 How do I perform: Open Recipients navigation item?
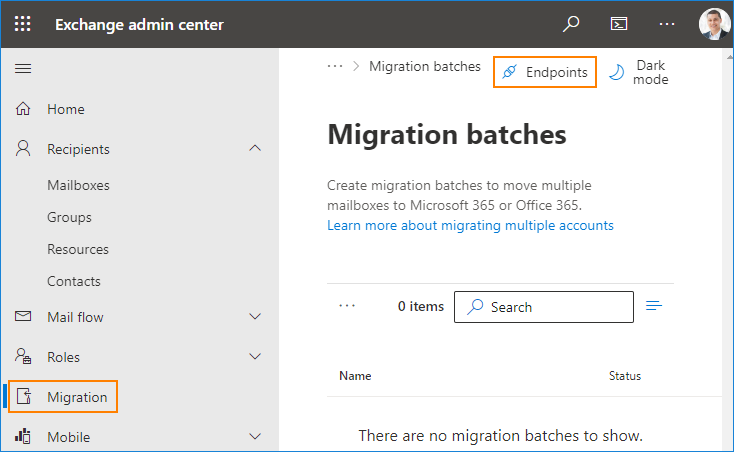[x=78, y=149]
